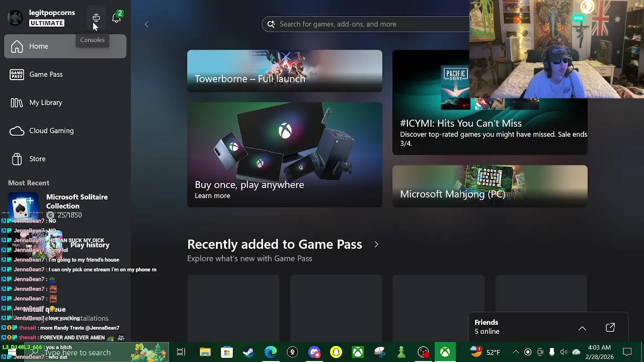Open #ICYMI: Hits You Can't Miss tile
644x362 pixels.
(x=490, y=103)
